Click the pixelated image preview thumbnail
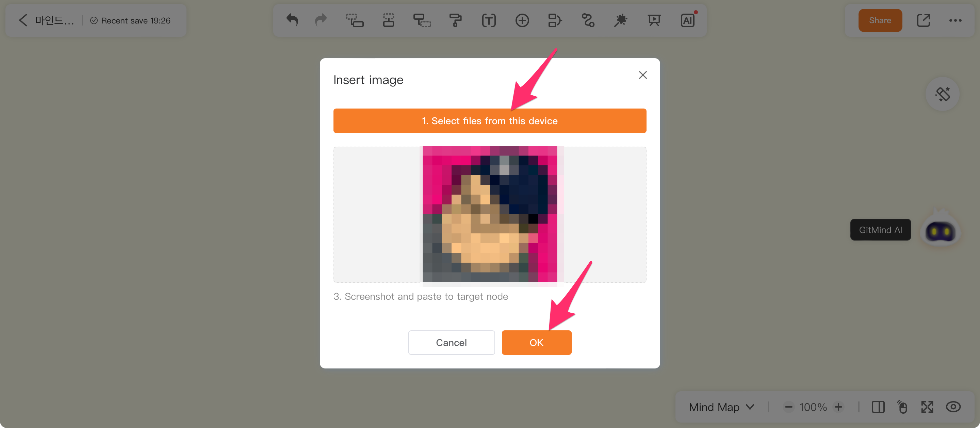The width and height of the screenshot is (980, 428). pos(490,214)
